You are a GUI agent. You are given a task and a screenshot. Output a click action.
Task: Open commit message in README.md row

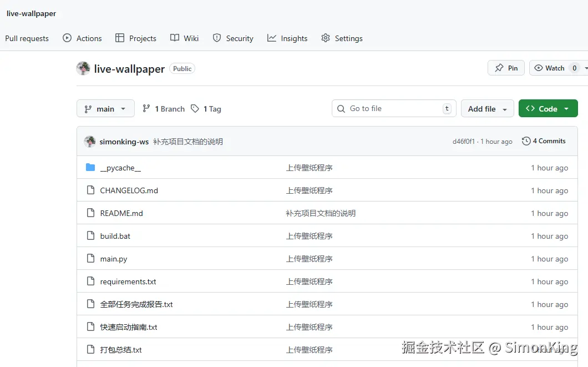coord(321,213)
